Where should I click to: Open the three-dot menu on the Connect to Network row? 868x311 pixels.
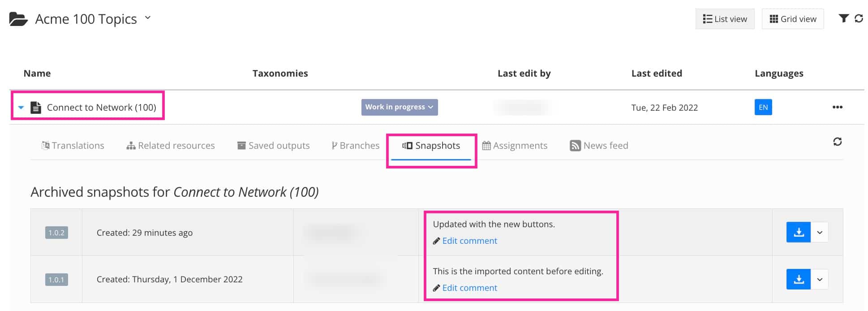click(837, 107)
